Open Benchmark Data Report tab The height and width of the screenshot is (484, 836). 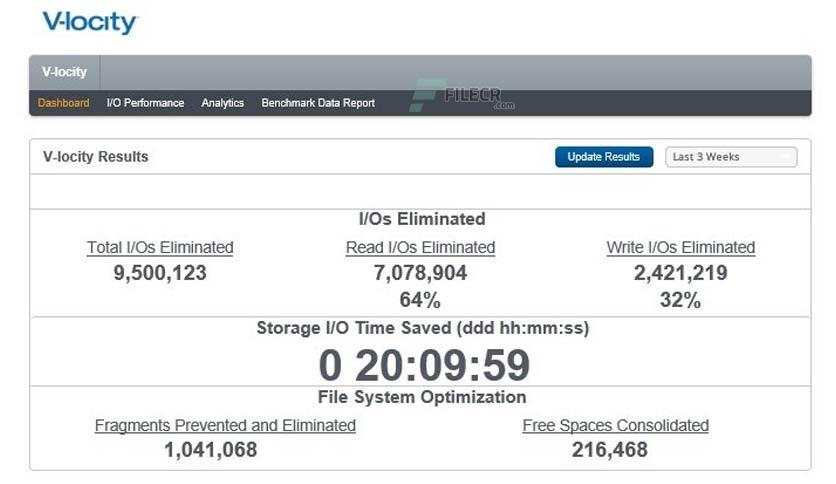(318, 102)
